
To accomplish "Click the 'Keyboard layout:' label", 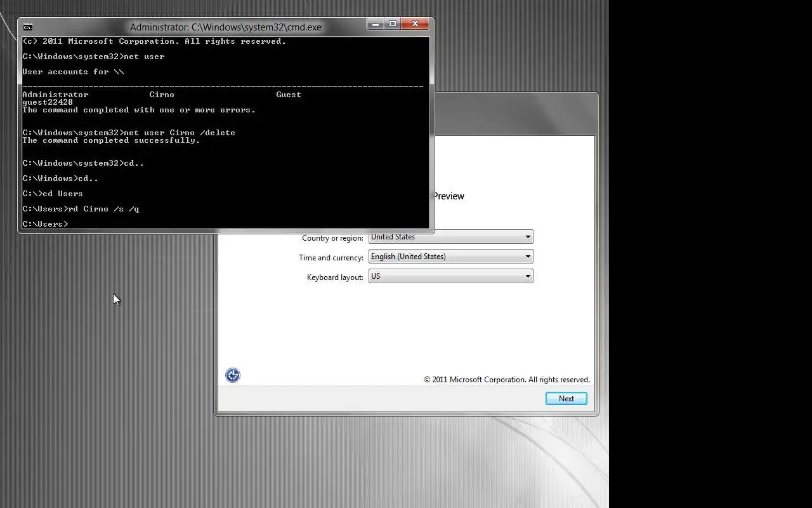I will [x=335, y=277].
